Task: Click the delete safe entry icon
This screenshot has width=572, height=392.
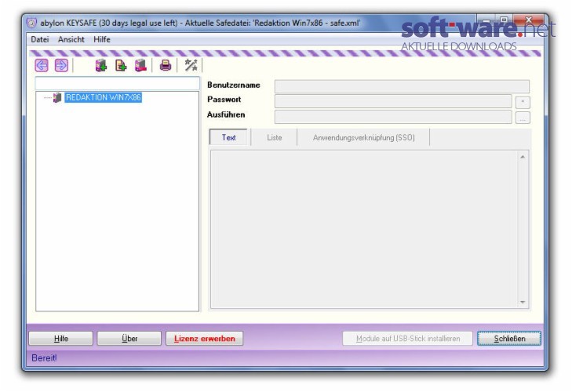Action: pyautogui.click(x=140, y=65)
